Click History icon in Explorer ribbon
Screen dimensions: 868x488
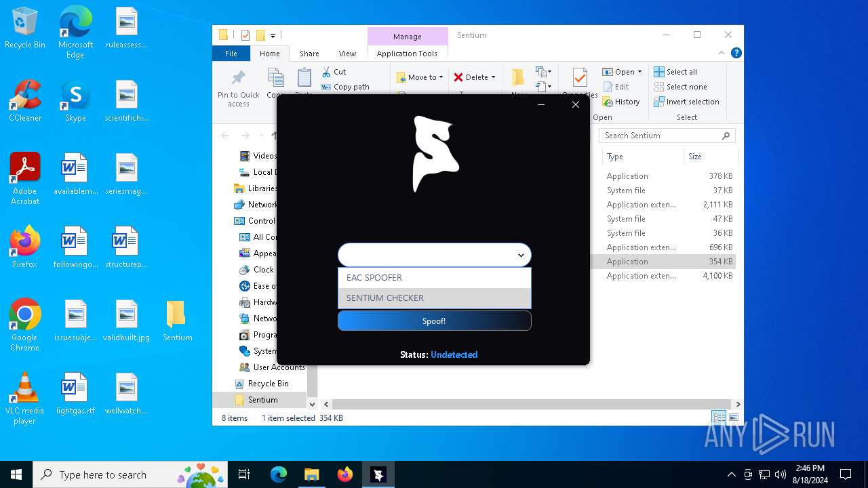[620, 102]
